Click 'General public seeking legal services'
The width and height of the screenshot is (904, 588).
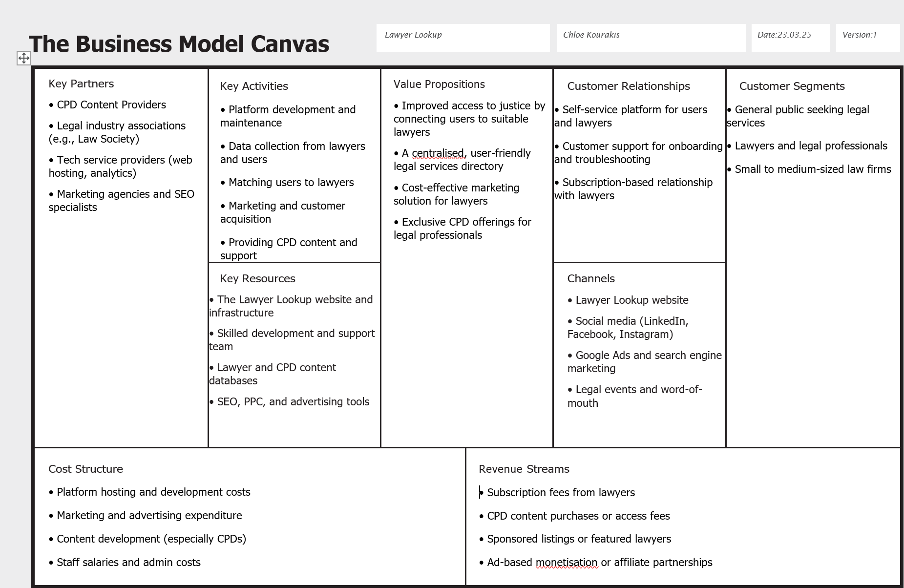pos(798,116)
